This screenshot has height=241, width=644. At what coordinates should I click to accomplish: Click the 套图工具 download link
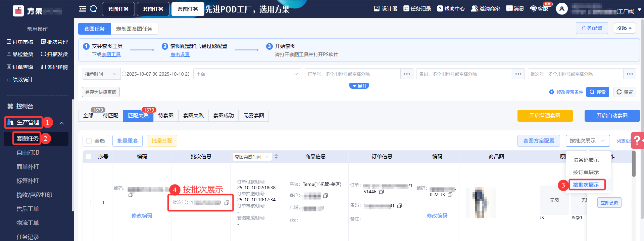[x=111, y=54]
